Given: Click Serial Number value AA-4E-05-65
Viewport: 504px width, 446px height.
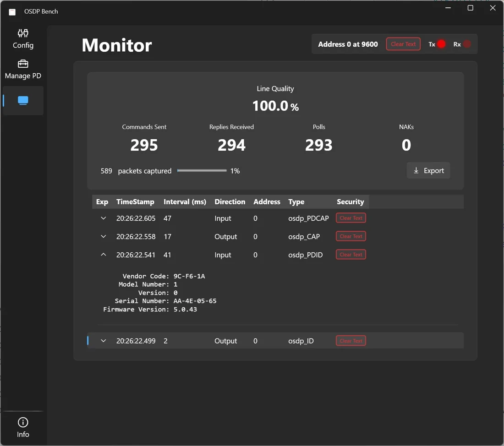Looking at the screenshot, I should coord(195,301).
